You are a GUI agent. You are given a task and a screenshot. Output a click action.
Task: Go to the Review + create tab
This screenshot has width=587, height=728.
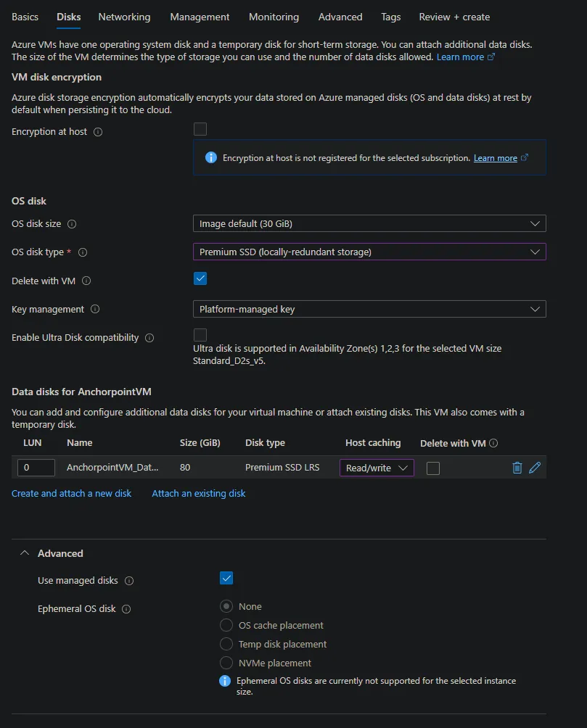[x=453, y=17]
